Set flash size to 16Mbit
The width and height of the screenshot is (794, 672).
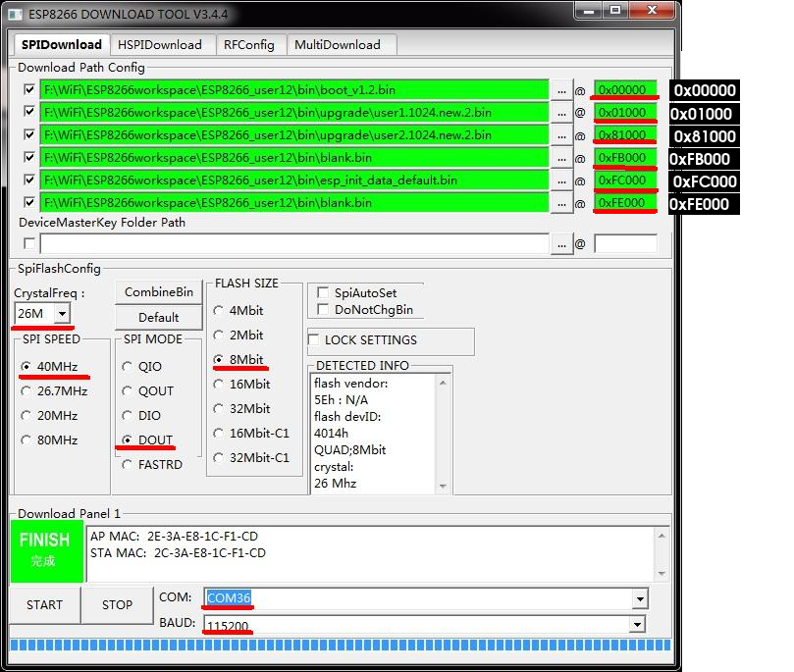(241, 385)
